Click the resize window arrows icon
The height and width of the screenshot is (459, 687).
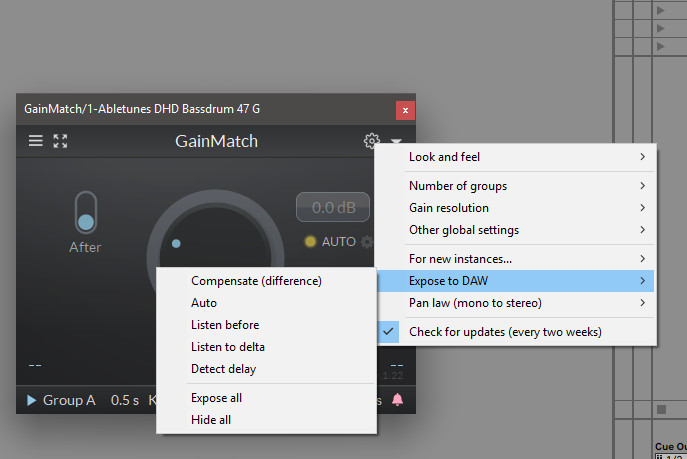pyautogui.click(x=60, y=141)
